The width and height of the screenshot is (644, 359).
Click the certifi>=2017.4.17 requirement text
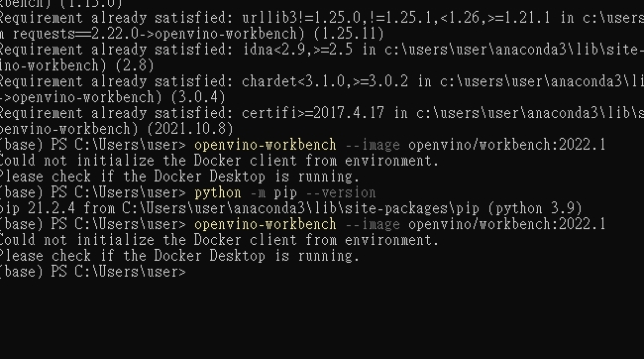point(313,113)
